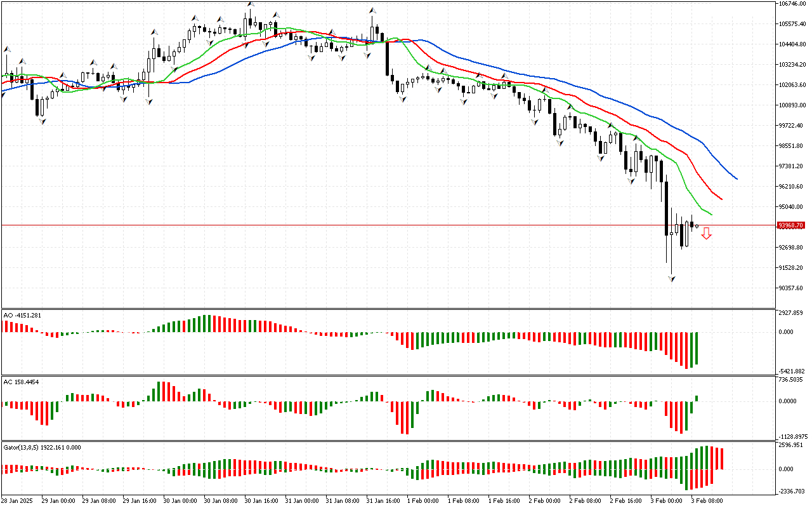The image size is (812, 508).
Task: Click the -5421.882 AO scale value
Action: (x=792, y=371)
